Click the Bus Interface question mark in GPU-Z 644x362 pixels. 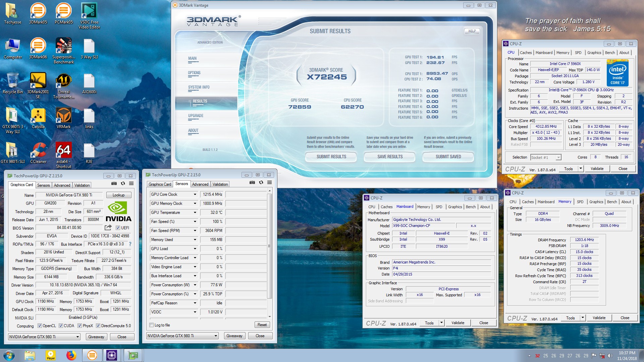click(x=130, y=244)
